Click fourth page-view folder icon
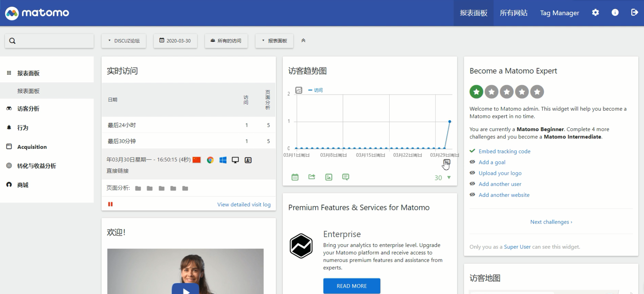 point(173,188)
